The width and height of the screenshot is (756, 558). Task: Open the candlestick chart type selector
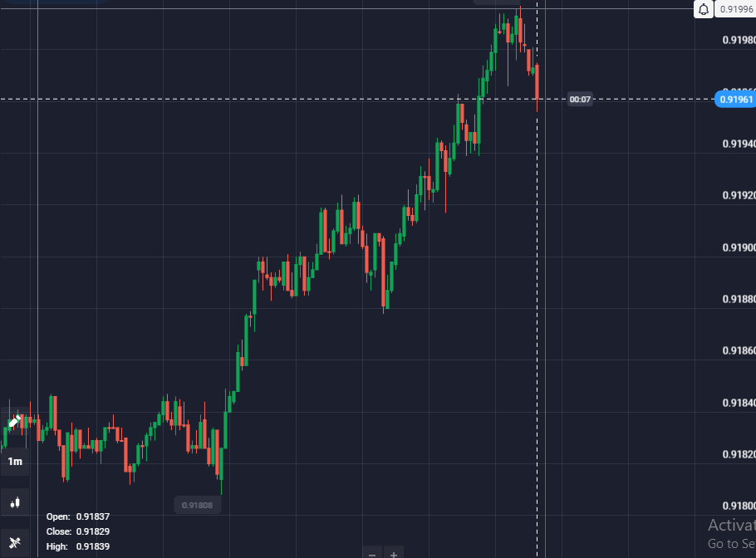[x=14, y=503]
